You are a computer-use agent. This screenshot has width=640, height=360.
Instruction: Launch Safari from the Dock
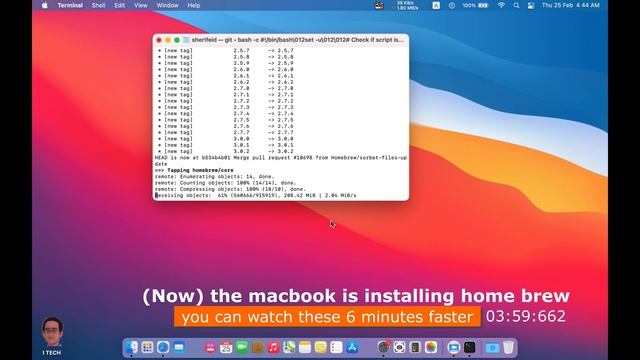tap(163, 347)
